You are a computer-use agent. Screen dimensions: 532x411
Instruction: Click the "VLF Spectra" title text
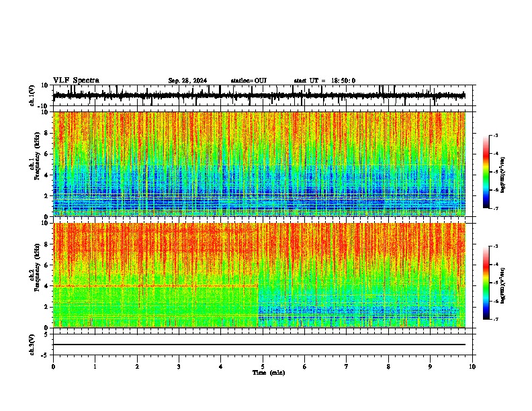(76, 81)
